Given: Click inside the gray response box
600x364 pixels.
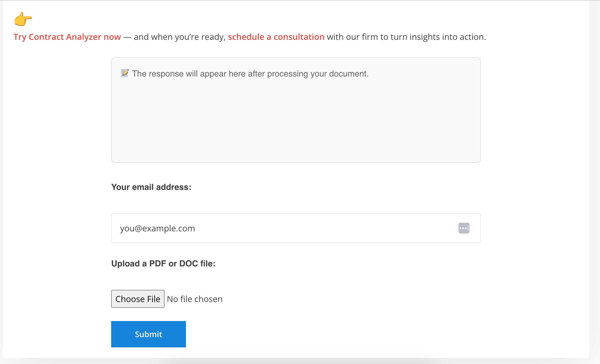Looking at the screenshot, I should click(296, 119).
